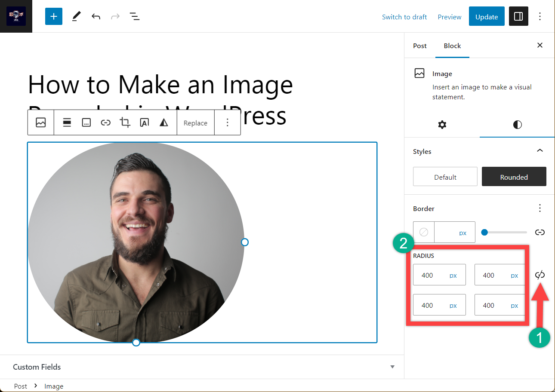Select the Rounded style option

[x=514, y=177]
